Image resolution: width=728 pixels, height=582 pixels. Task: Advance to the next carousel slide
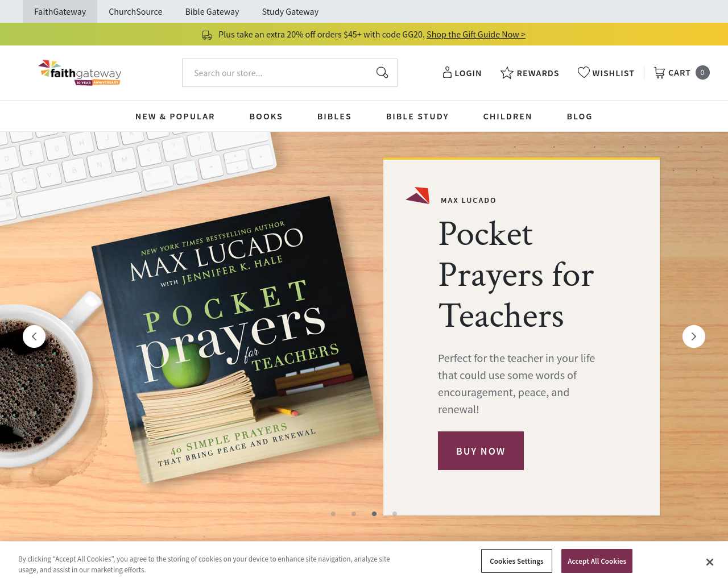[694, 336]
